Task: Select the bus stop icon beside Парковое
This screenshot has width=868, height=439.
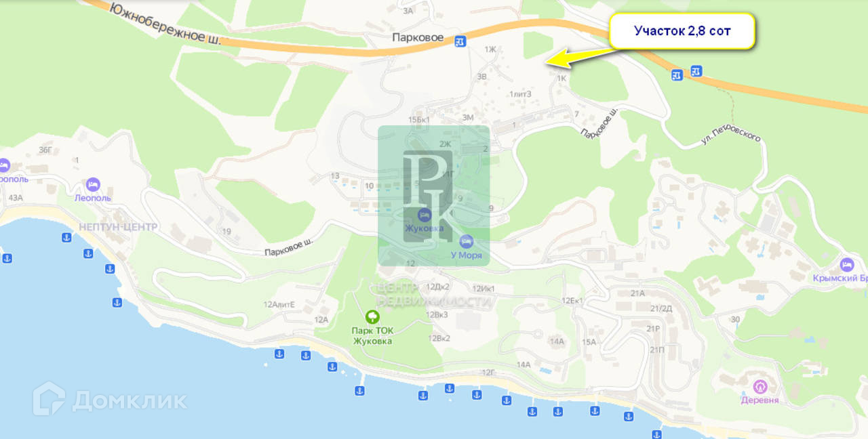Action: [x=460, y=41]
